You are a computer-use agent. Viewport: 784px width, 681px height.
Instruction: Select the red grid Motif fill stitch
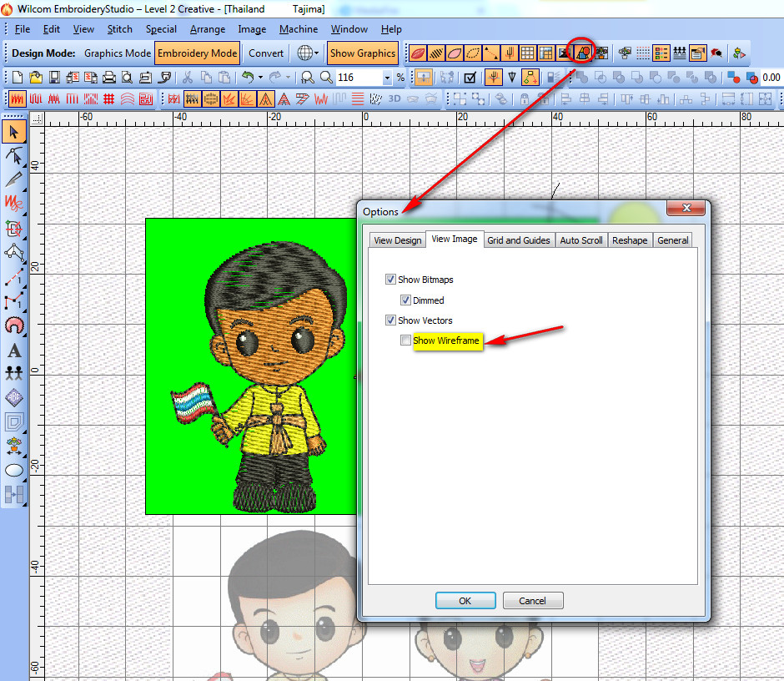click(x=109, y=99)
